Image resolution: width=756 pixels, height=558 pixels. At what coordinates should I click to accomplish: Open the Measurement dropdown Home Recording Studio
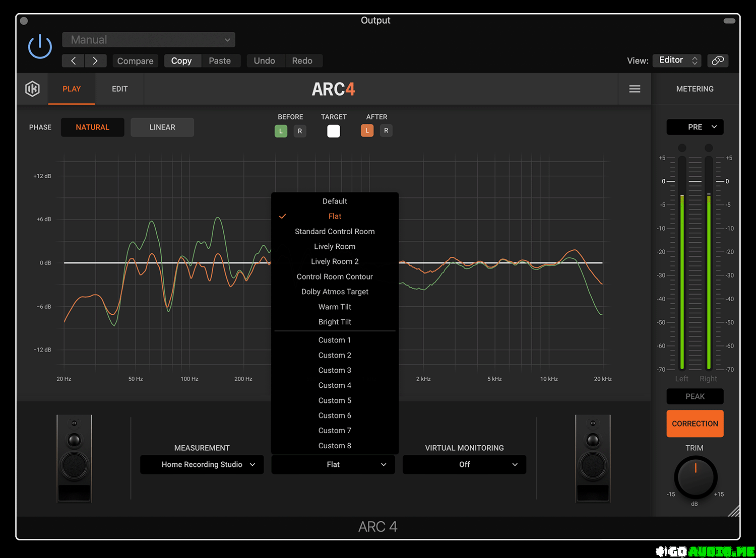pos(202,464)
